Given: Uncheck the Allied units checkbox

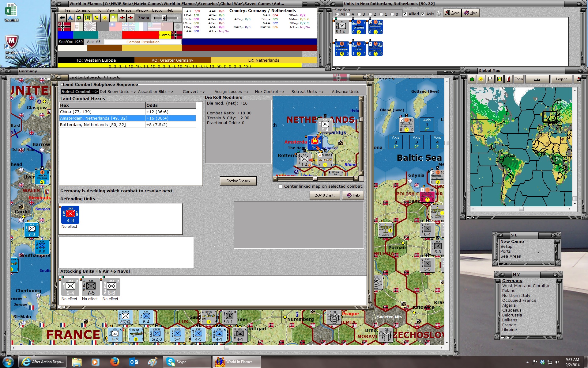Looking at the screenshot, I should pyautogui.click(x=405, y=14).
